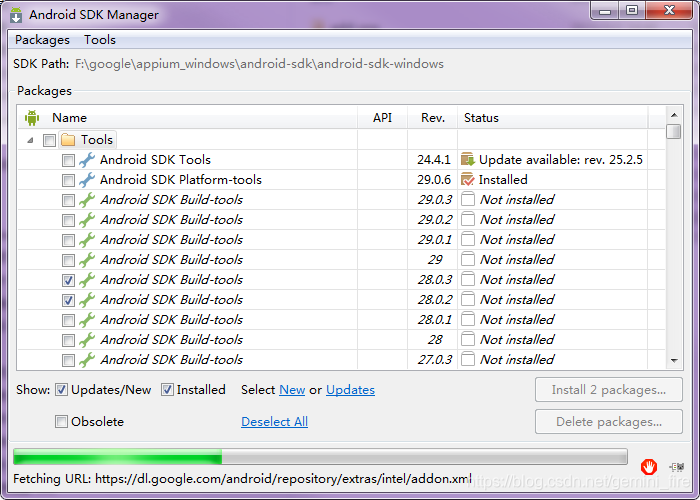Click wrench icon of Build-tools 29.0.2
Image resolution: width=700 pixels, height=500 pixels.
[87, 220]
